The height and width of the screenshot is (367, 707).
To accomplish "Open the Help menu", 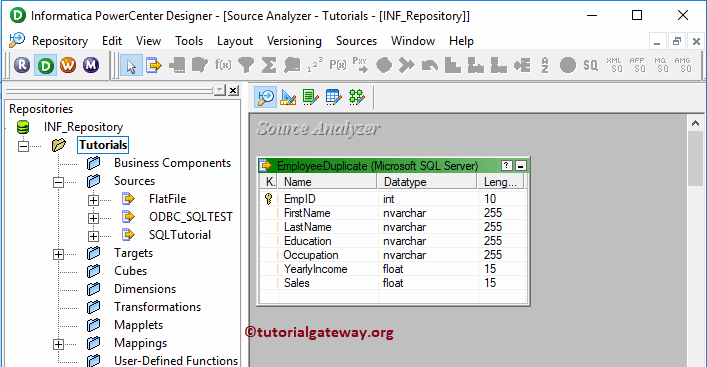I will click(x=461, y=41).
